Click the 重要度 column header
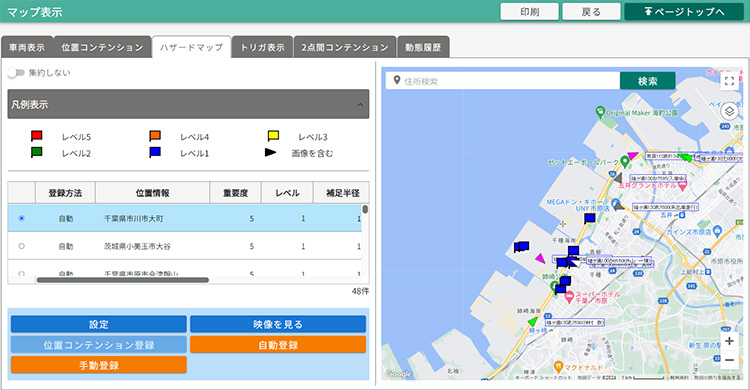The image size is (750, 390). point(235,193)
